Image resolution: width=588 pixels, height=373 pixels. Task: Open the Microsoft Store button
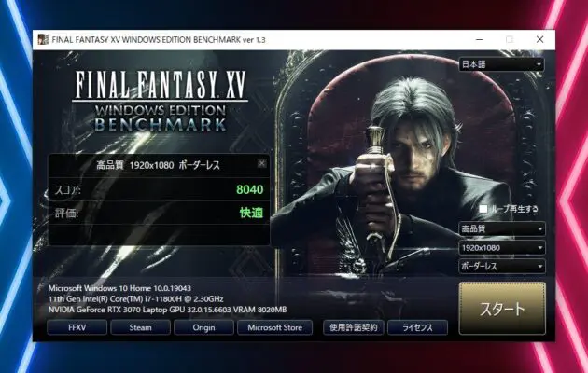tap(276, 327)
